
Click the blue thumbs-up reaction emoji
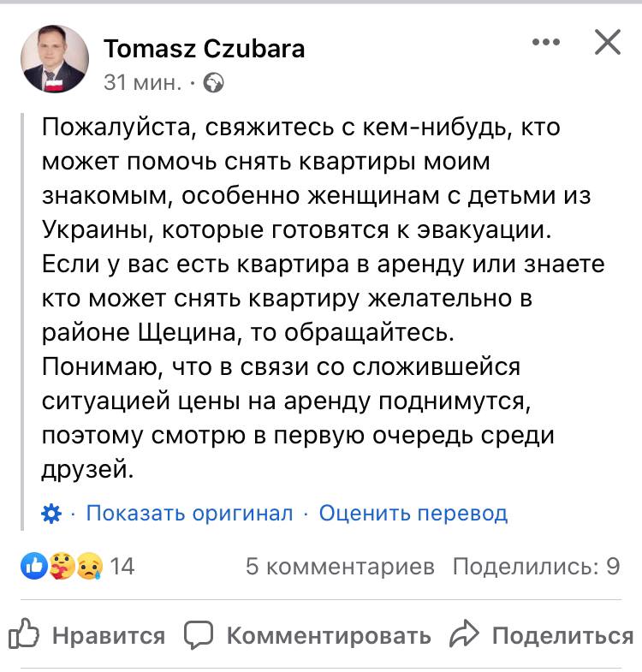tap(34, 566)
